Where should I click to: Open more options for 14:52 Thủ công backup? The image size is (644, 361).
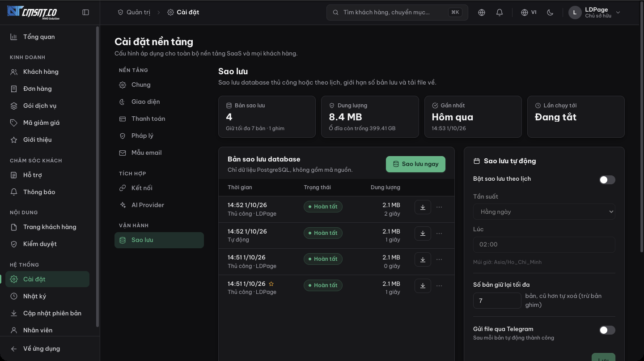coord(439,207)
